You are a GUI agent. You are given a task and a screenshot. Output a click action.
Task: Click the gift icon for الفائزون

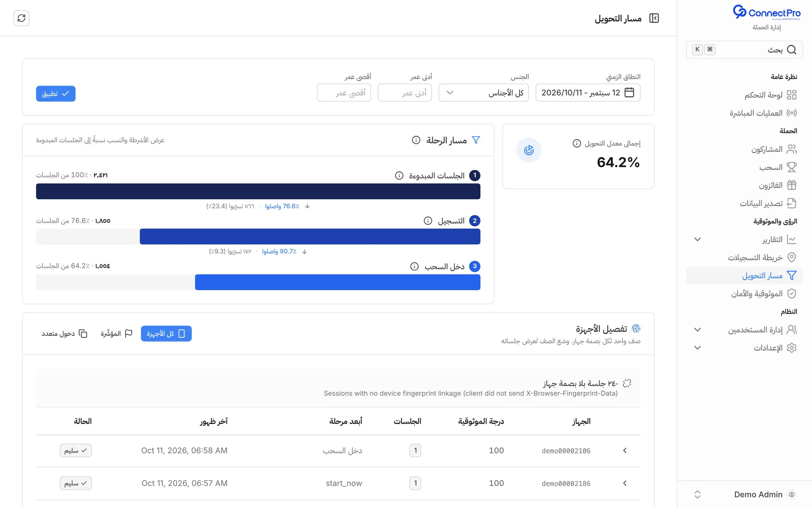pyautogui.click(x=792, y=185)
